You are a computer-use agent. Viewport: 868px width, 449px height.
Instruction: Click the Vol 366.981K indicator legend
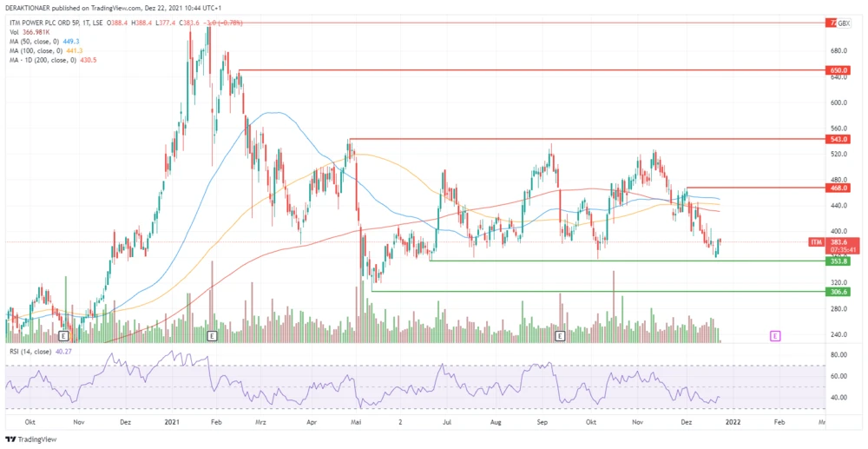click(30, 32)
